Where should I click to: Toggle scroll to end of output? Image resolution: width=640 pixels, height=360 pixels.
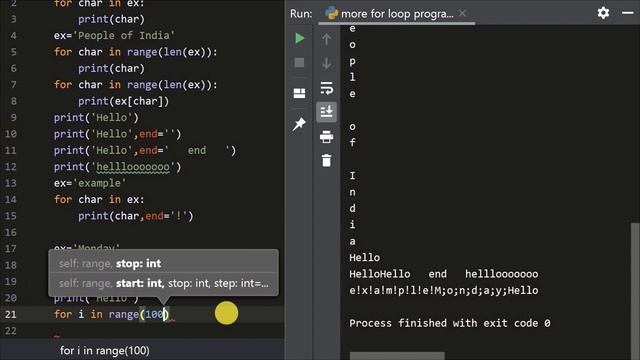tap(326, 112)
